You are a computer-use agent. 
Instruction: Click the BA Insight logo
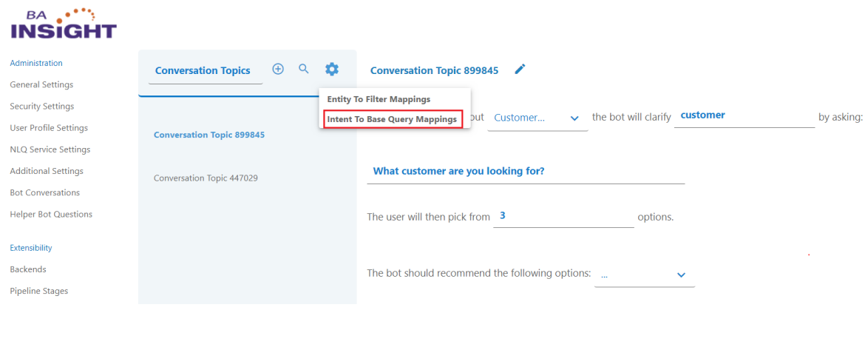click(64, 24)
